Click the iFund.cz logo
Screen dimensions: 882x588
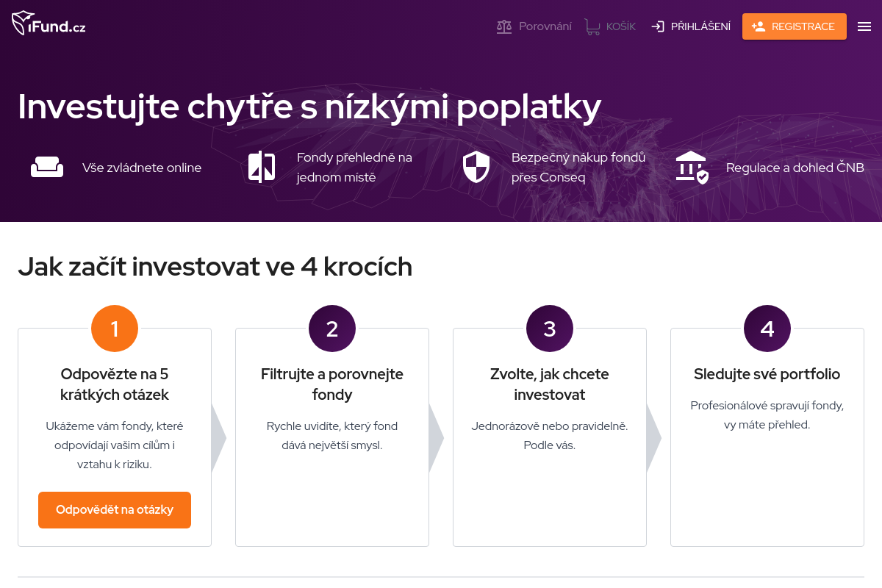pyautogui.click(x=48, y=22)
